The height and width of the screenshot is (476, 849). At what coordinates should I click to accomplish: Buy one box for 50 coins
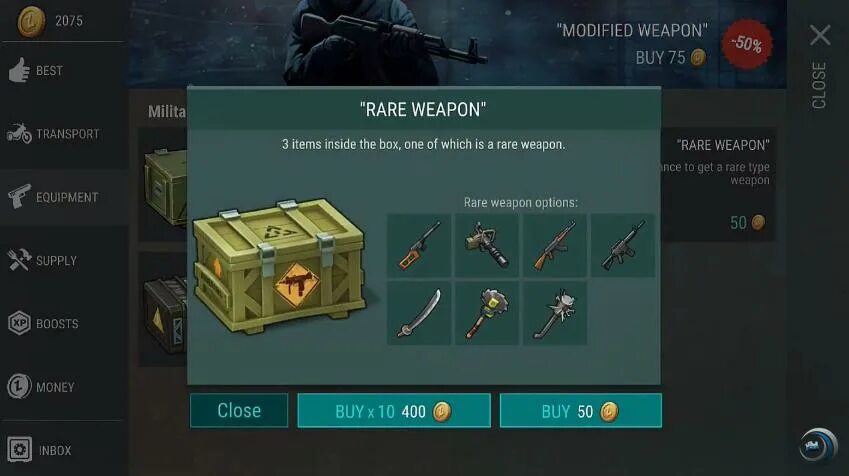coord(580,411)
